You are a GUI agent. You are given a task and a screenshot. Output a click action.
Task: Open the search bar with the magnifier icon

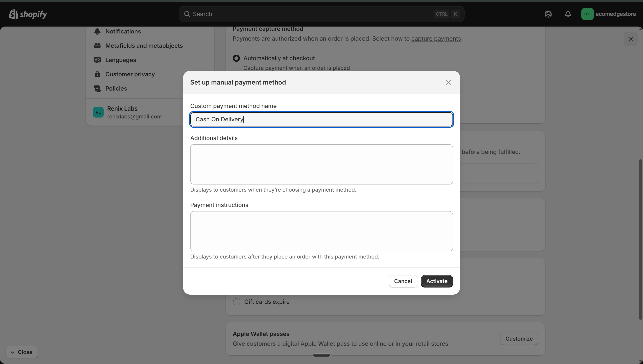[187, 14]
